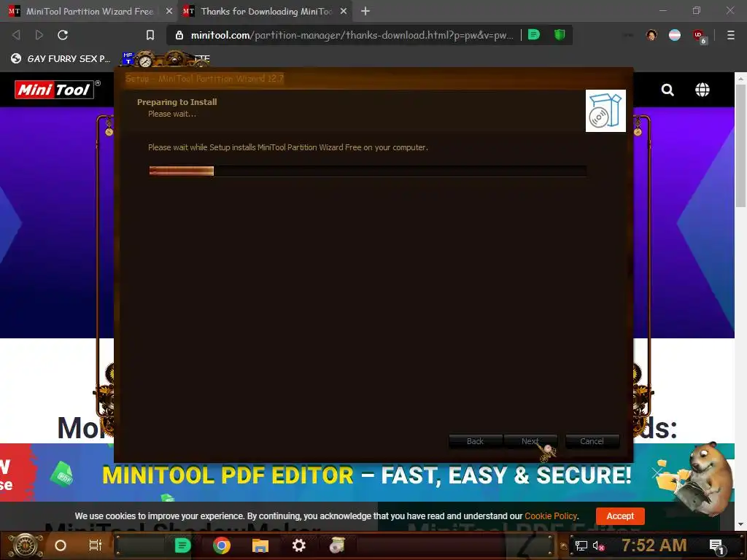Open File Explorer from taskbar
Viewport: 747px width, 560px height.
pyautogui.click(x=260, y=545)
